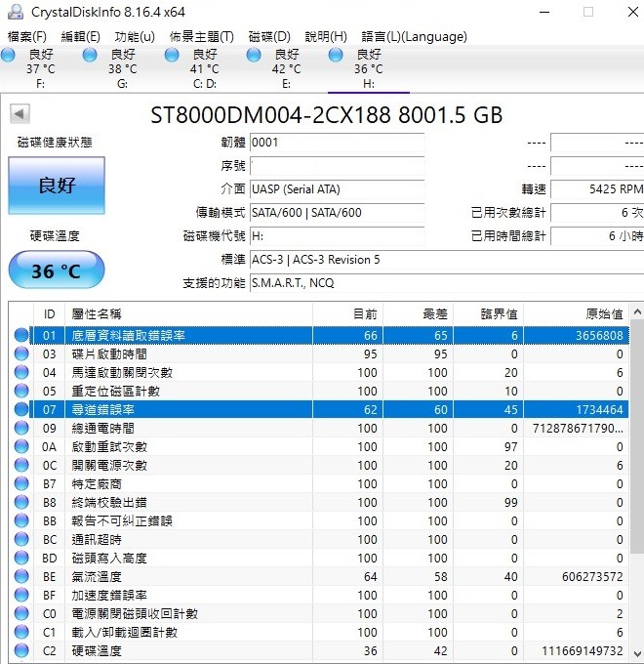
Task: Click status orb for attribute 01
Action: 21,335
